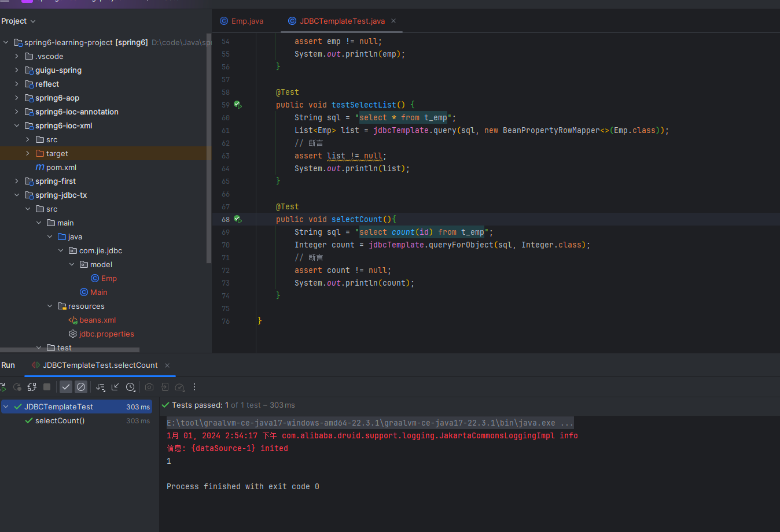The height and width of the screenshot is (532, 780).
Task: Expand the reflect module
Action: click(17, 84)
